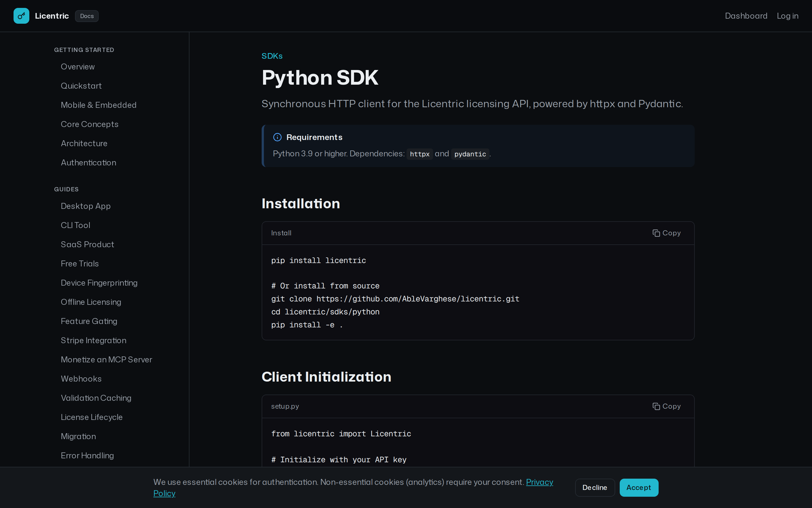The height and width of the screenshot is (508, 812).
Task: Decline analytics cookies
Action: [x=595, y=487]
